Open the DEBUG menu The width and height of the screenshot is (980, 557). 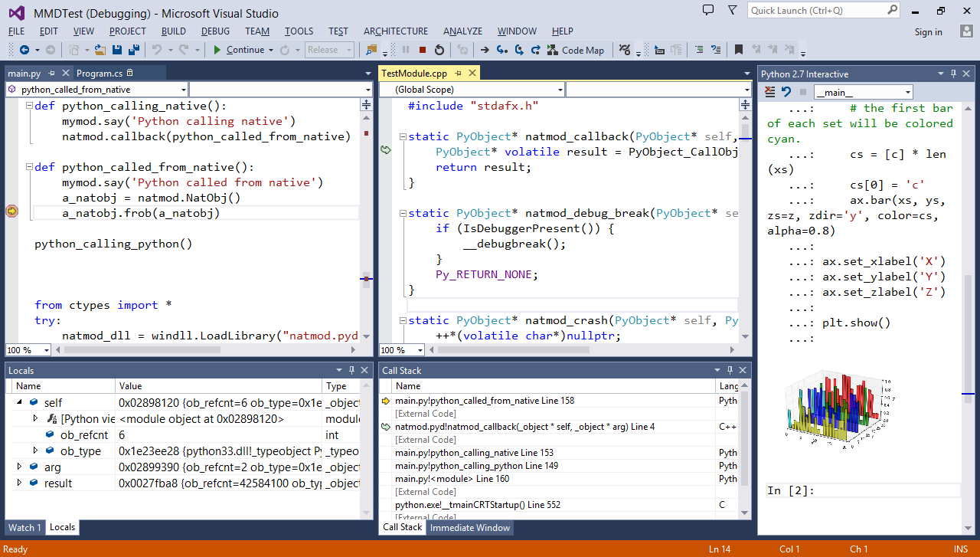215,31
